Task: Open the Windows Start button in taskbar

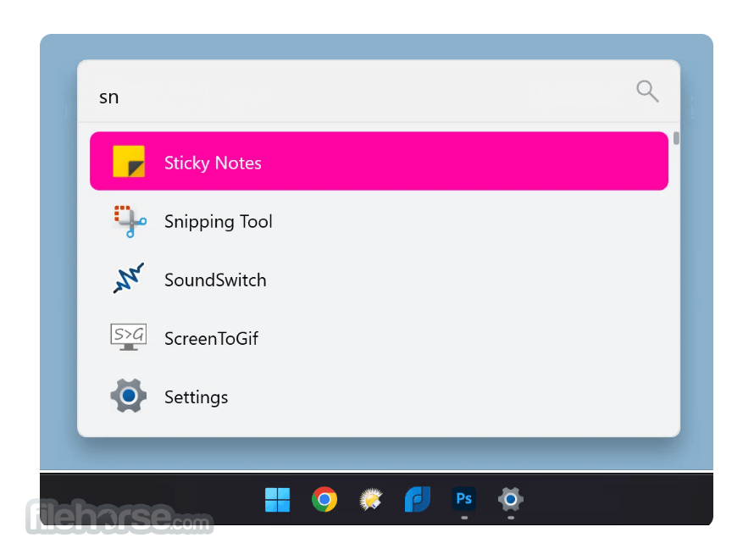Action: click(278, 500)
